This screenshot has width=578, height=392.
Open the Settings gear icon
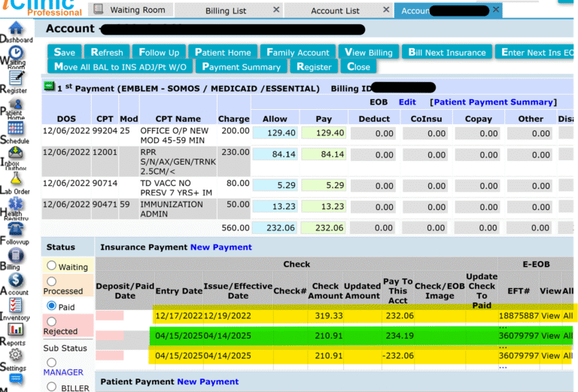pyautogui.click(x=14, y=355)
